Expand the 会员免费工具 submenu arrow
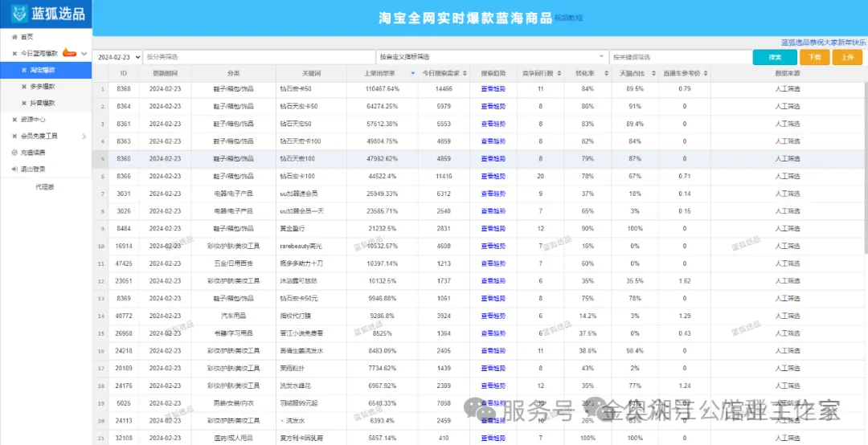Image resolution: width=868 pixels, height=445 pixels. pos(84,137)
